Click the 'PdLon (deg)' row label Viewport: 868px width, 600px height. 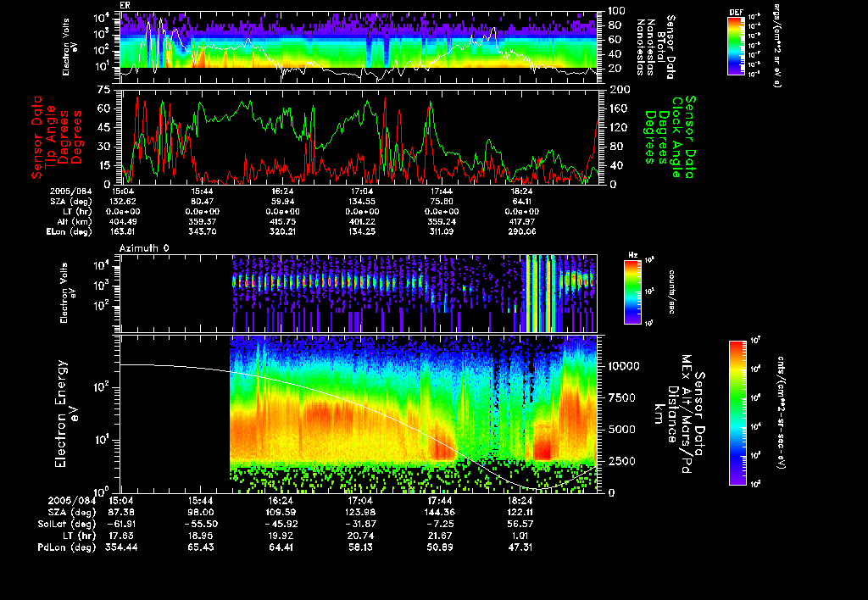(x=67, y=547)
